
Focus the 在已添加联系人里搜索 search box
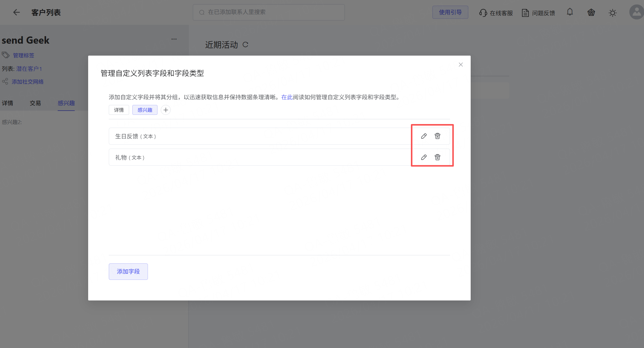pos(269,12)
